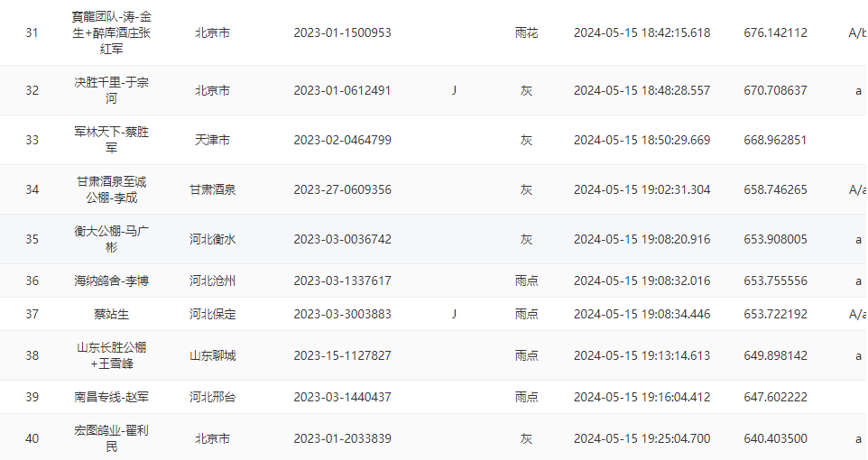Open the 海纳鸽舍-李博 entry

pos(112,281)
